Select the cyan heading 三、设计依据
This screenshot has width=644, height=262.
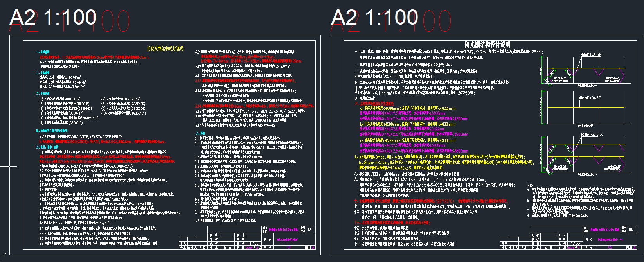pos(43,94)
